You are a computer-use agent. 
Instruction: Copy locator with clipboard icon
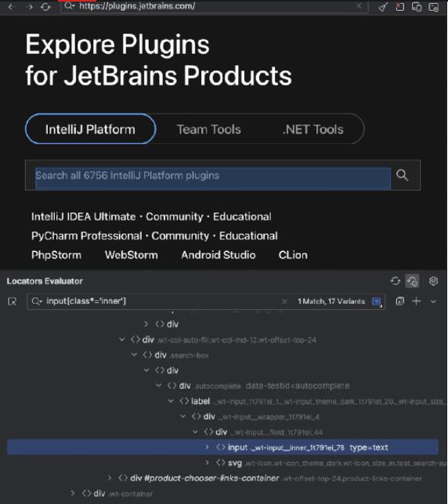tap(399, 301)
